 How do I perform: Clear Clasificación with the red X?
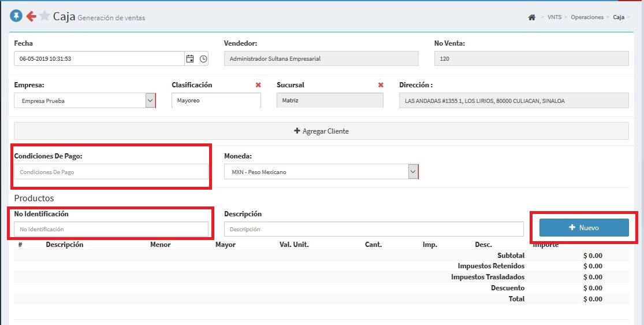click(x=258, y=85)
